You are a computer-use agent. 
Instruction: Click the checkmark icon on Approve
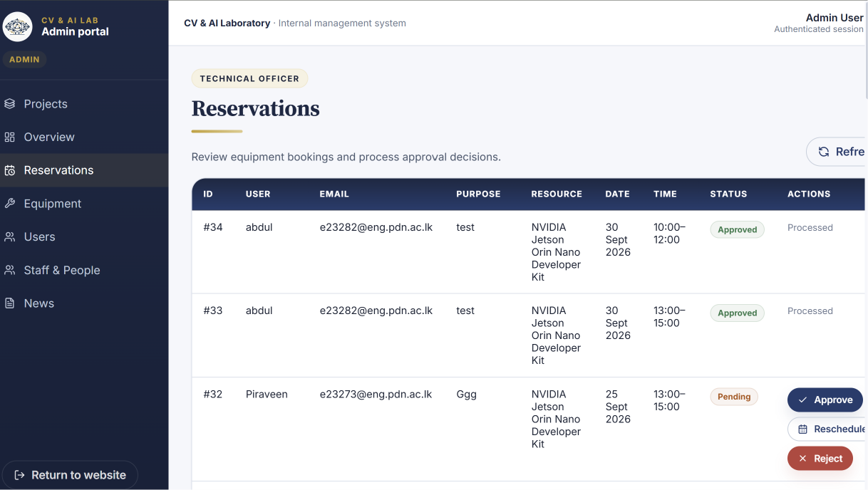coord(802,400)
